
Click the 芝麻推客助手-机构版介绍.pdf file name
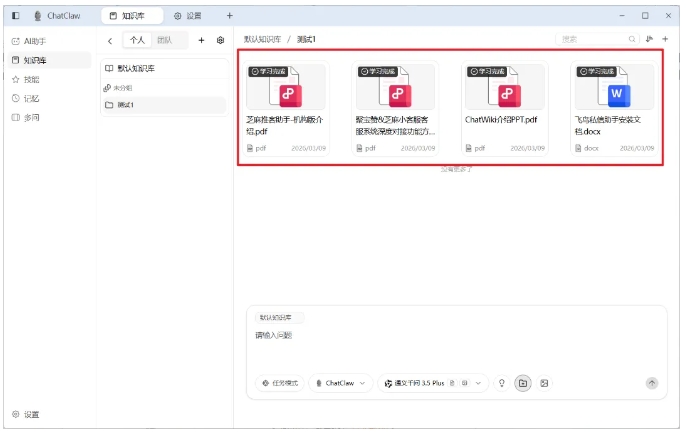click(x=284, y=126)
